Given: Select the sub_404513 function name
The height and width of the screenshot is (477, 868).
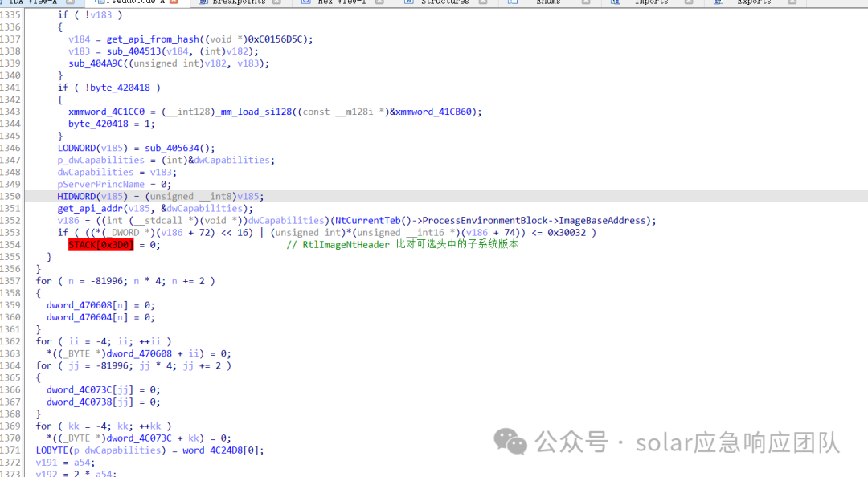Looking at the screenshot, I should tap(134, 51).
